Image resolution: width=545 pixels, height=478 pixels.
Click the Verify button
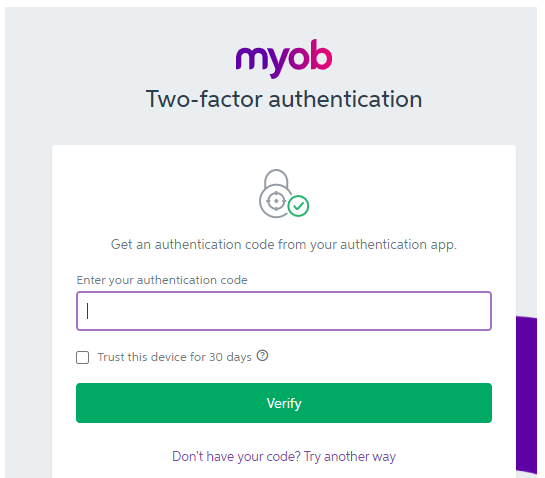pos(284,403)
